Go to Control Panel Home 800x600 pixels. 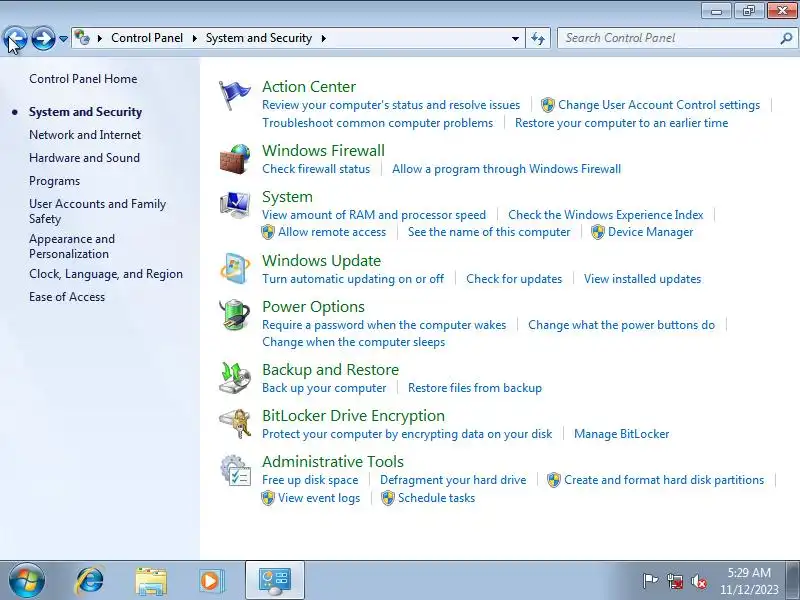(x=83, y=79)
